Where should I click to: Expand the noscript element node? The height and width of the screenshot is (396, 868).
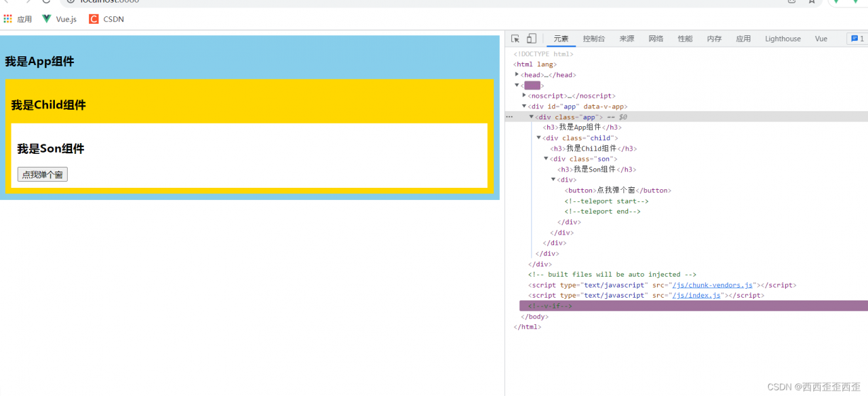point(524,96)
